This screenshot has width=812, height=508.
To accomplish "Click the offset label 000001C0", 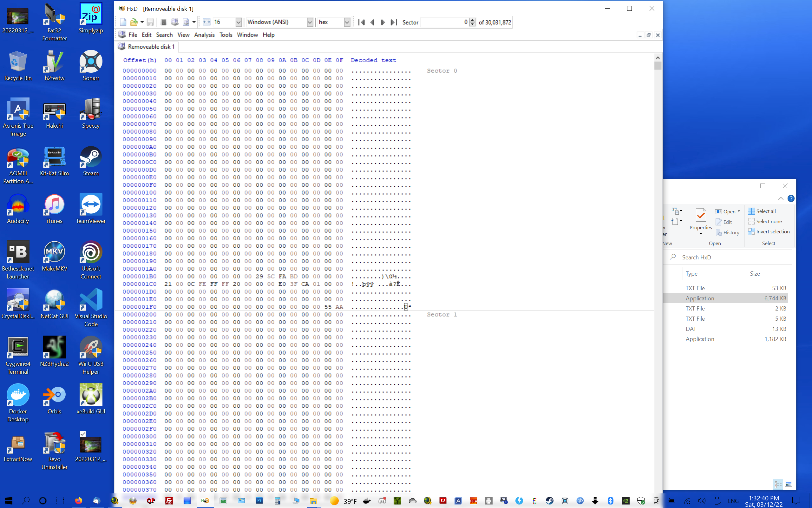I will pos(140,284).
